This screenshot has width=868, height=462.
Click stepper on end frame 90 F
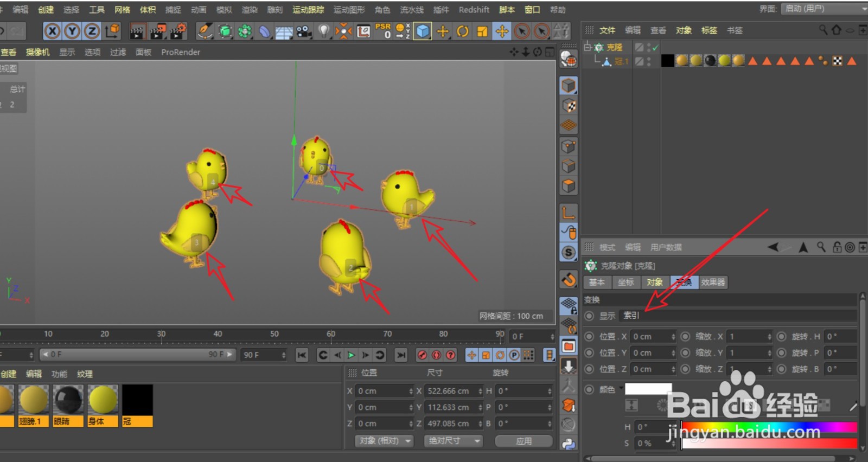point(283,355)
